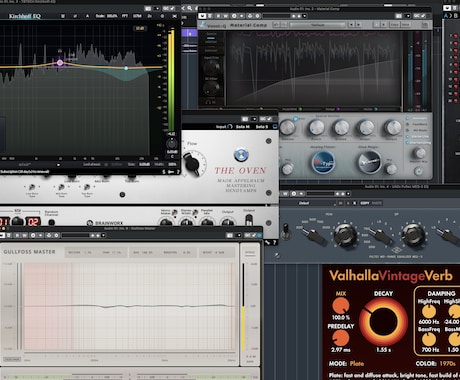The height and width of the screenshot is (380, 460).
Task: Click the Recover parameter in Gullfoss Master
Action: (80, 252)
